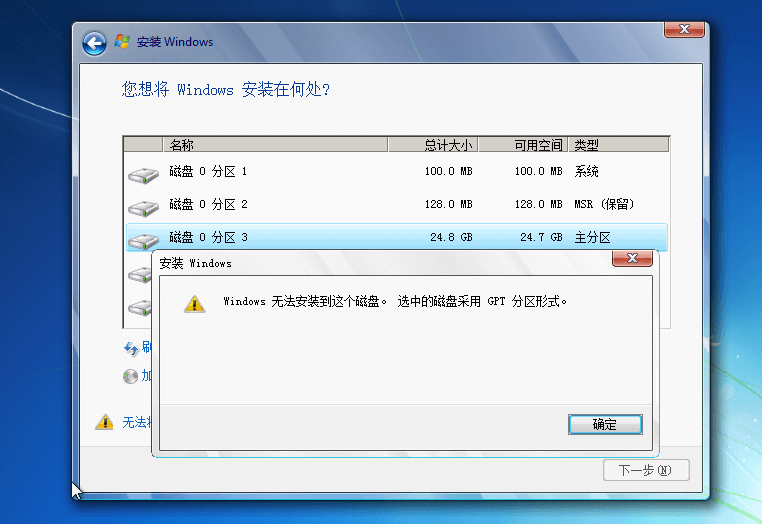This screenshot has height=524, width=762.
Task: Click the drive icon for 磁盘 0 分区 1
Action: [x=143, y=175]
